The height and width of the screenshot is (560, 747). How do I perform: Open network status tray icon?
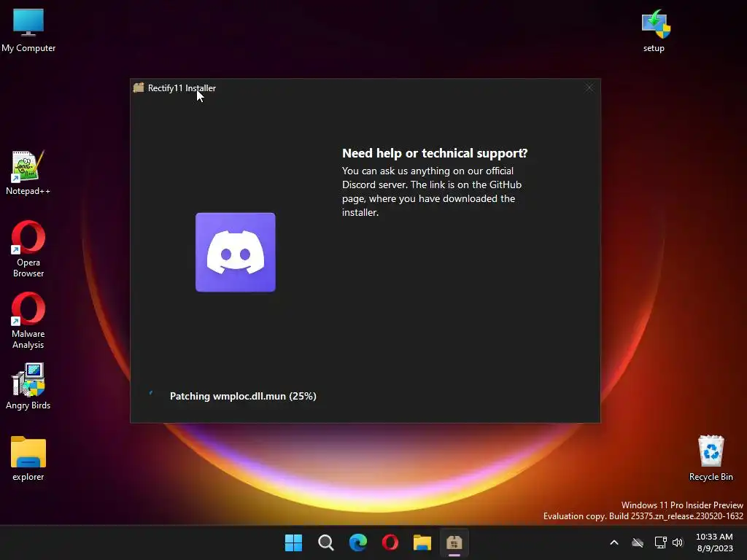pyautogui.click(x=660, y=542)
